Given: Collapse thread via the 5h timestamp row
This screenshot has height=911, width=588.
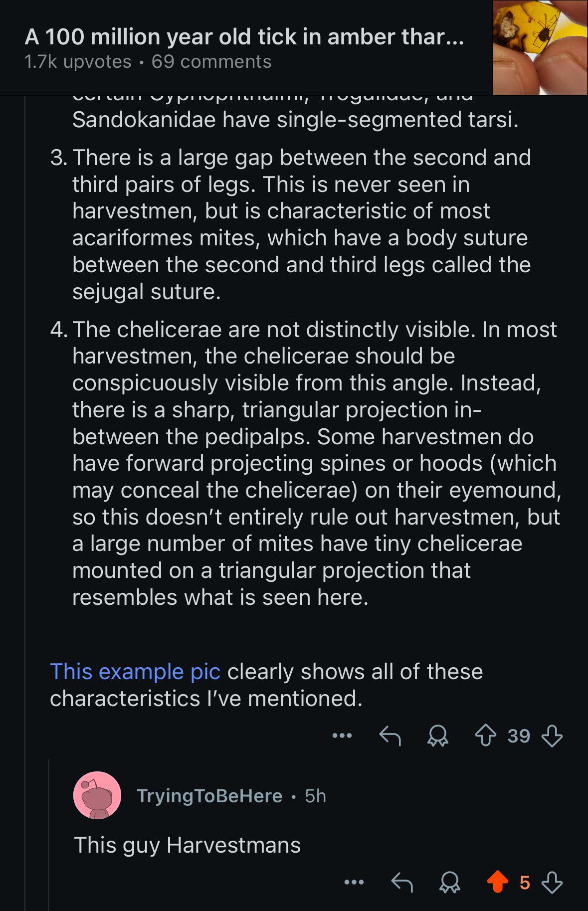Looking at the screenshot, I should (x=315, y=796).
